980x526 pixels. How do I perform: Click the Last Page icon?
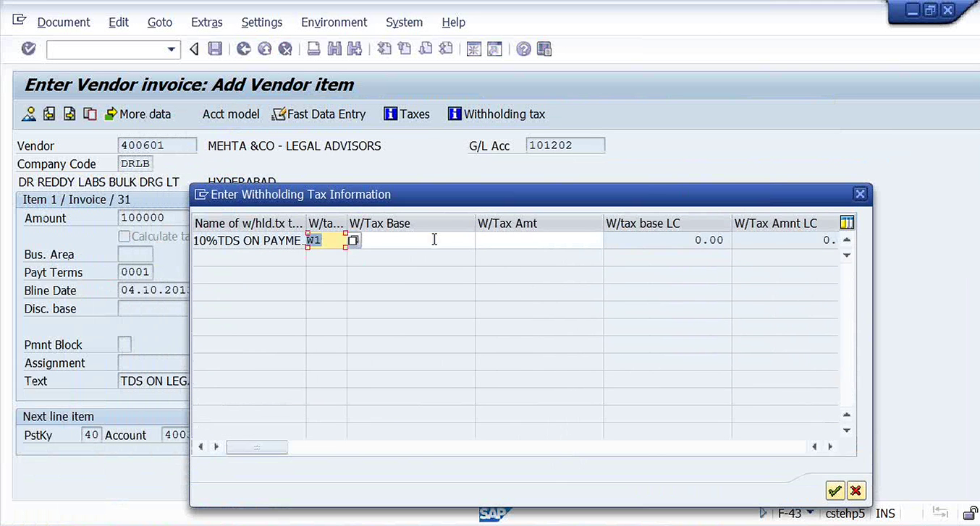[x=446, y=49]
